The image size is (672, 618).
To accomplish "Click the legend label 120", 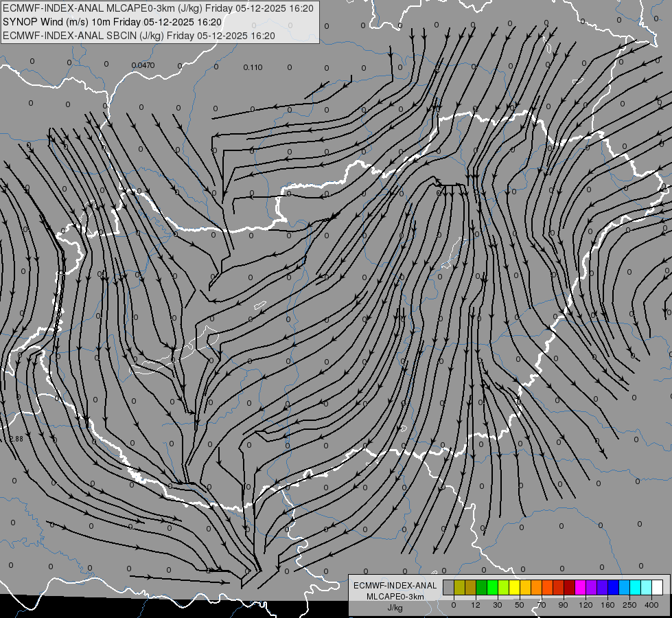I will 586,605.
